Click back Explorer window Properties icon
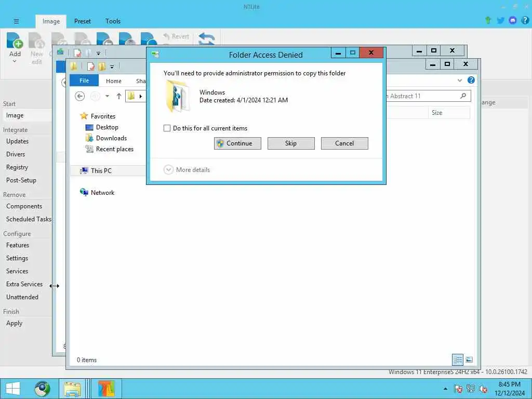The image size is (532, 399). click(x=77, y=53)
